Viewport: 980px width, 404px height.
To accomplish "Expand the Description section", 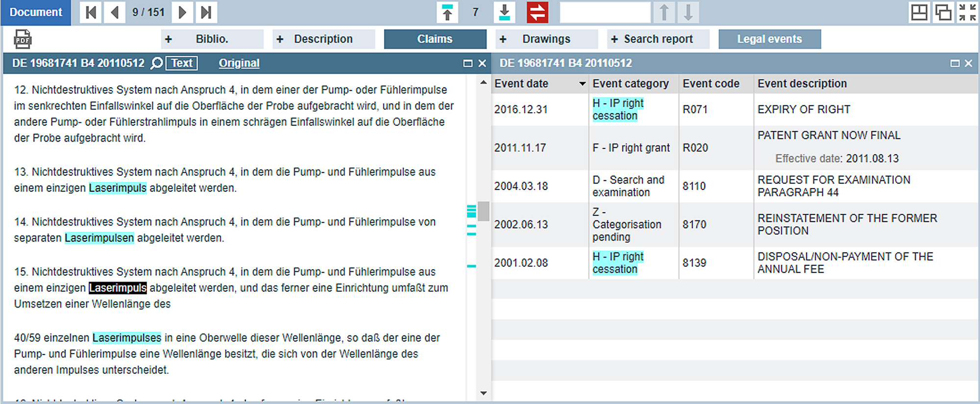I will click(x=323, y=39).
